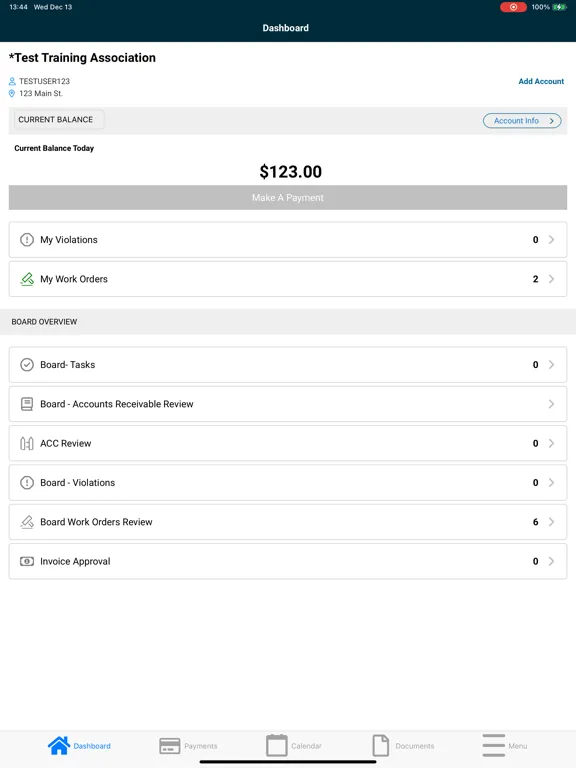Image resolution: width=576 pixels, height=768 pixels.
Task: Tap the Invoice Approval money icon
Action: [26, 561]
